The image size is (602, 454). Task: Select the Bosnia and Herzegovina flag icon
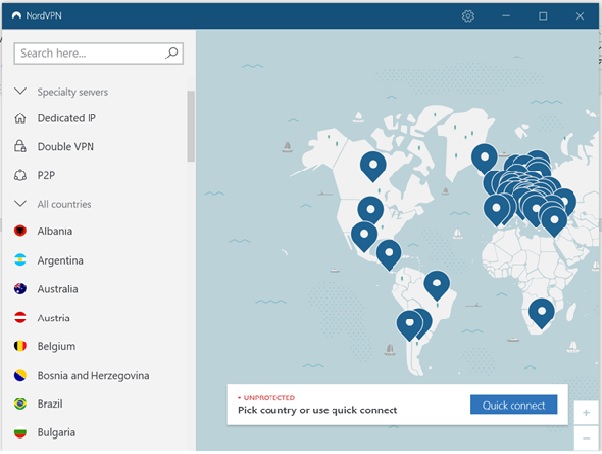pyautogui.click(x=20, y=375)
